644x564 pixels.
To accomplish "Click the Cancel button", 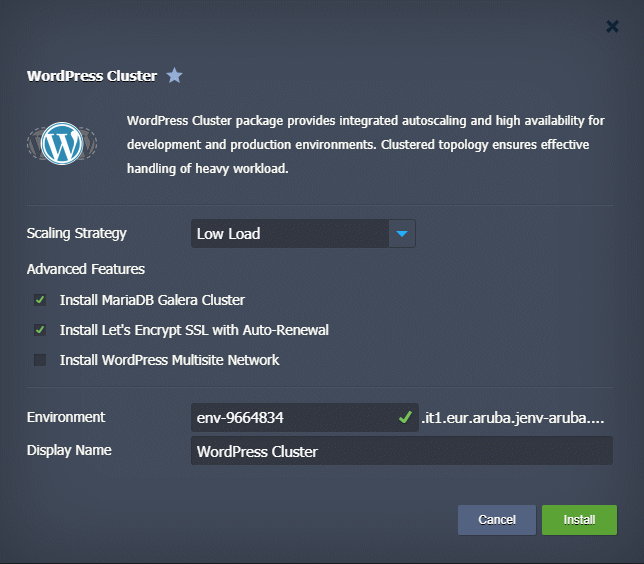I will 497,520.
